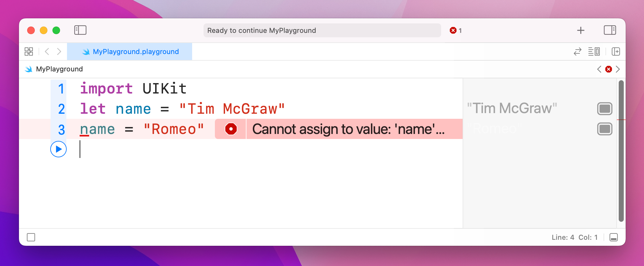
Task: Click the import keyword on line 1
Action: tap(106, 88)
